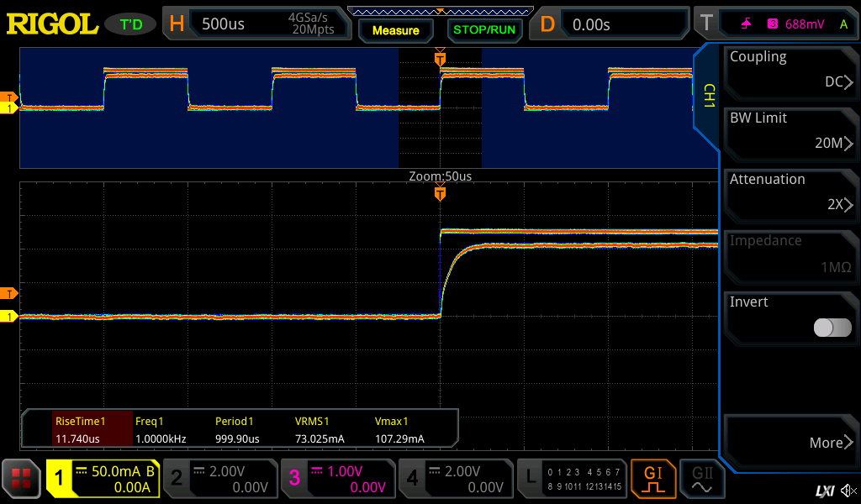Screen dimensions: 861x504
Task: Open the Coupling DC dropdown
Action: point(790,71)
